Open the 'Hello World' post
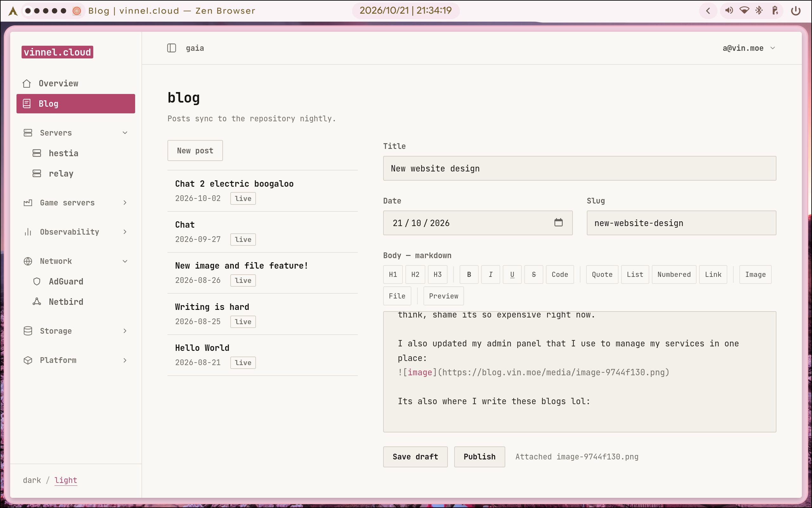Screen dimensions: 812x508 [262, 355]
